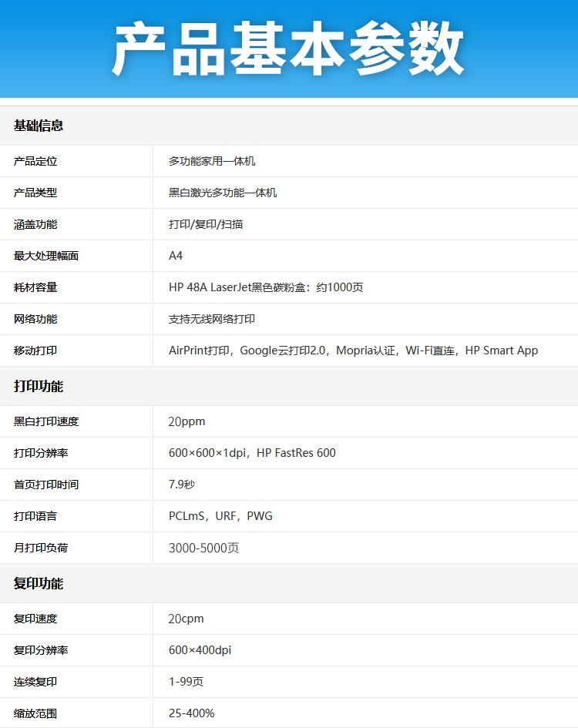Click the 复印功能 section header
Image resolution: width=578 pixels, height=728 pixels.
pyautogui.click(x=39, y=584)
